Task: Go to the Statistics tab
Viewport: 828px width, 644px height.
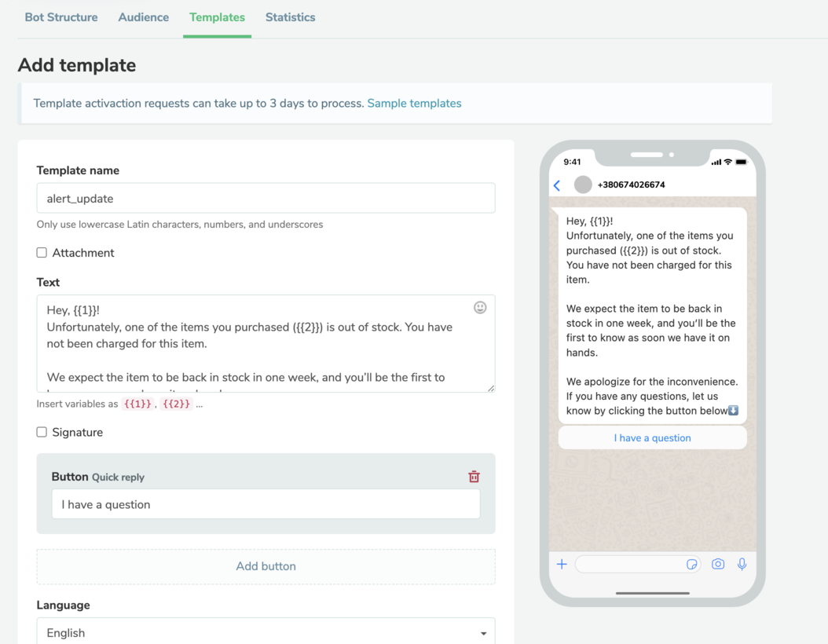Action: 290,17
